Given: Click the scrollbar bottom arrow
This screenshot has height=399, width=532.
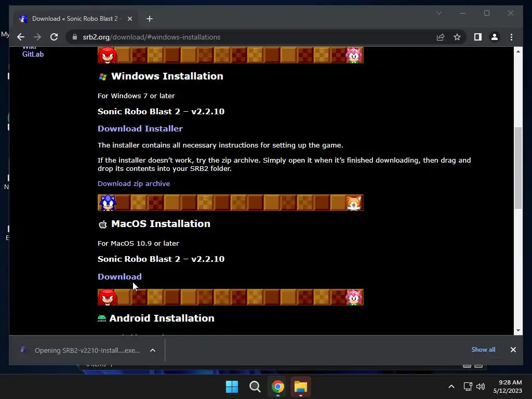Looking at the screenshot, I should [x=518, y=330].
